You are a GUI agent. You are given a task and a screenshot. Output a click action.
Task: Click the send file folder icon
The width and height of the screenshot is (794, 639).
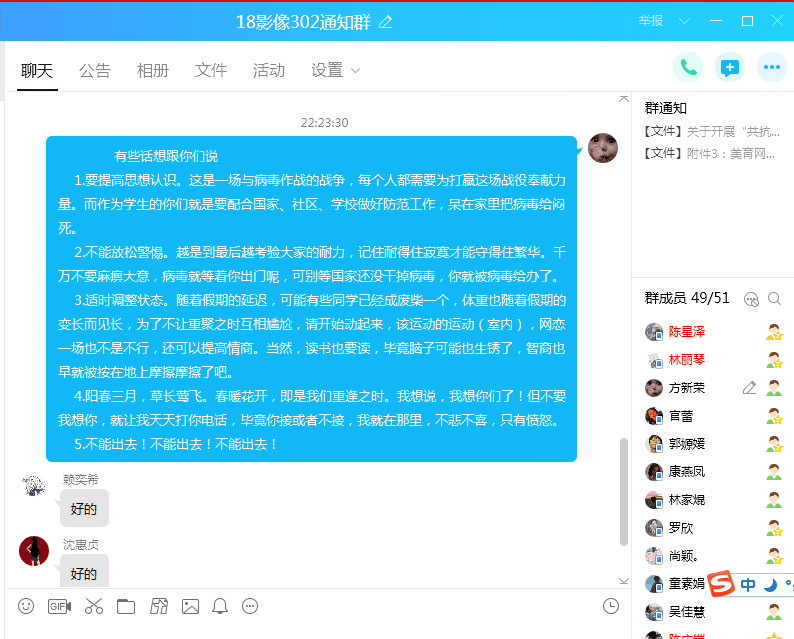tap(125, 606)
